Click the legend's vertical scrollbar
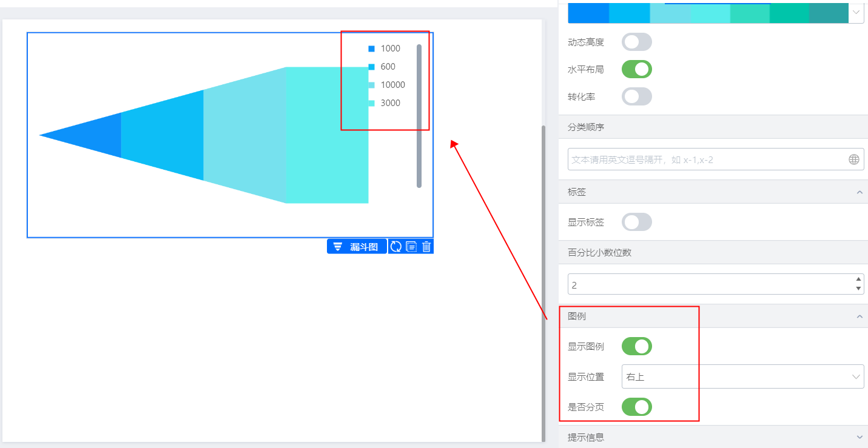Viewport: 868px width, 448px height. coord(419,116)
